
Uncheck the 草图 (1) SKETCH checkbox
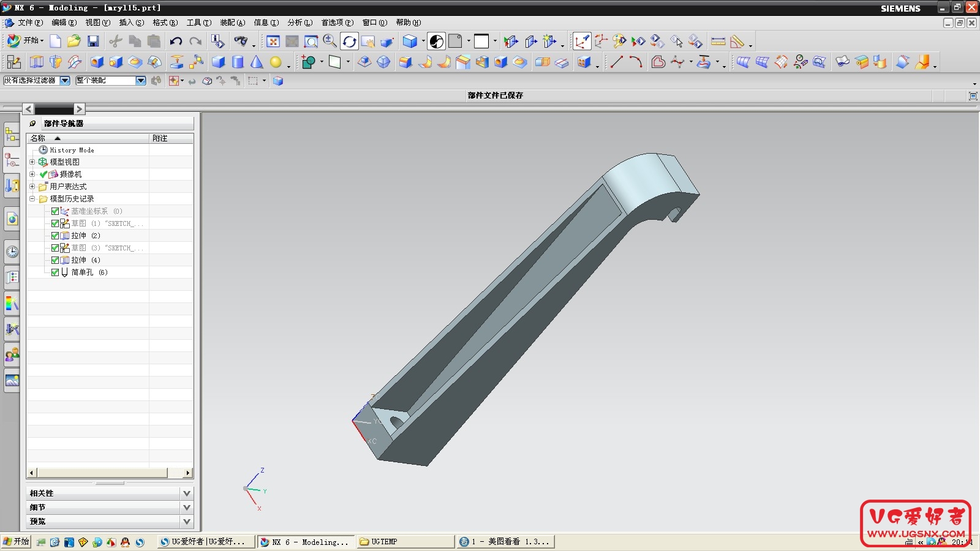coord(55,223)
